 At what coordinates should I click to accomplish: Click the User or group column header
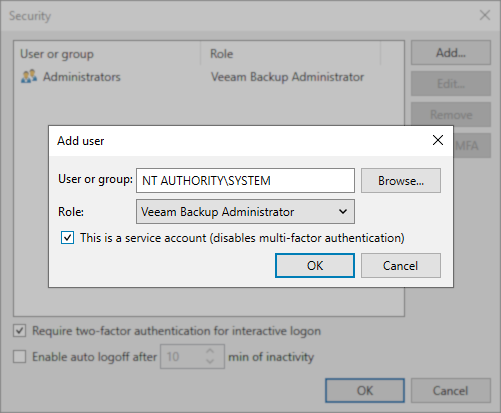(x=107, y=53)
